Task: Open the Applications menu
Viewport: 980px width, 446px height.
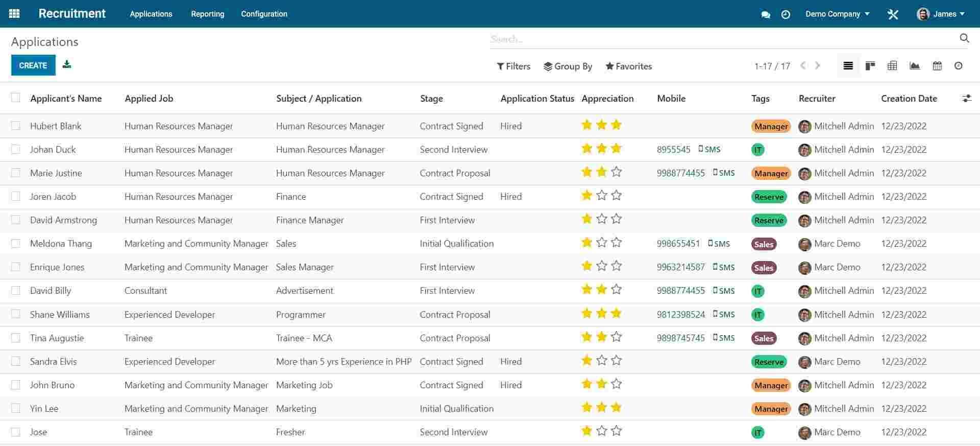Action: coord(151,14)
